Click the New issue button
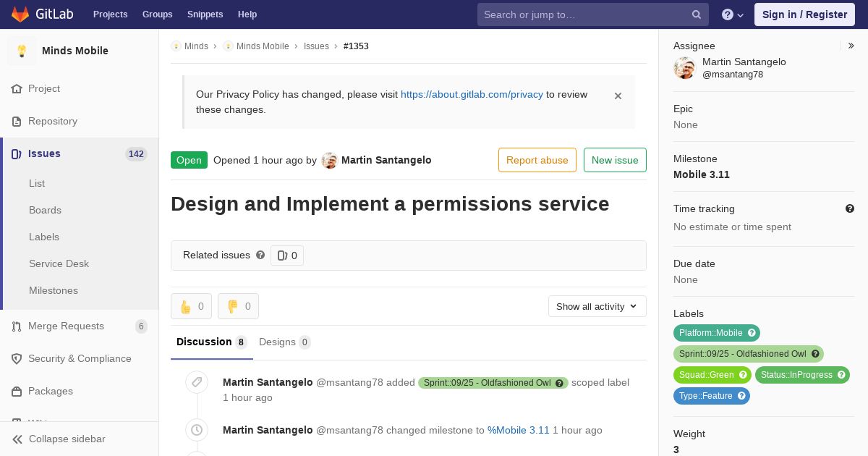The image size is (868, 456). (615, 160)
